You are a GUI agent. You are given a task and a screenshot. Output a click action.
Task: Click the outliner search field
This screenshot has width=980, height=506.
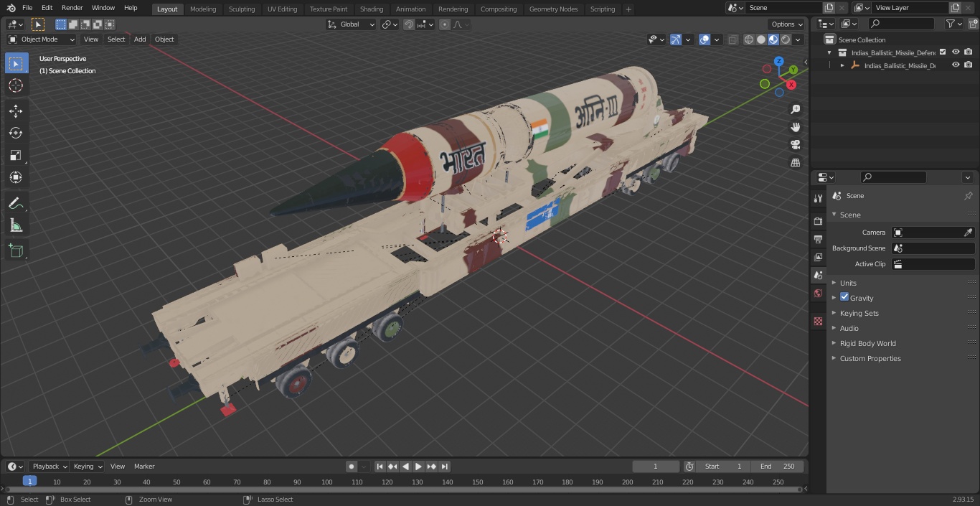[901, 24]
